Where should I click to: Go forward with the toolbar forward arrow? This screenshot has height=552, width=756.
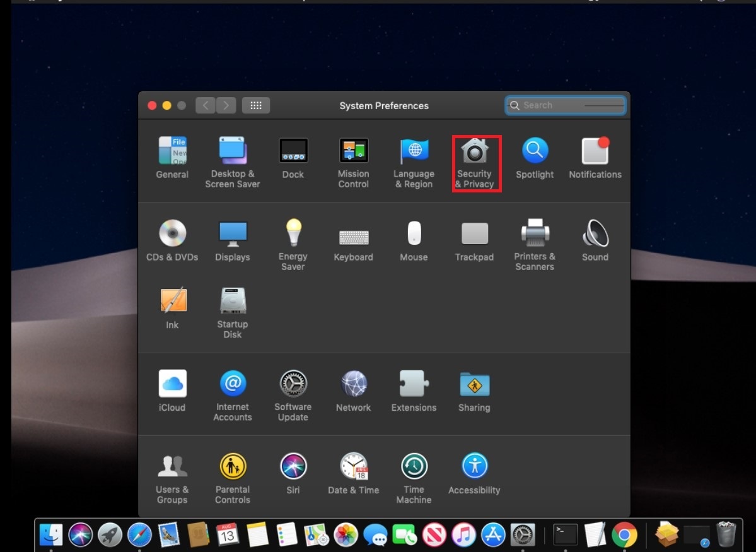[226, 105]
